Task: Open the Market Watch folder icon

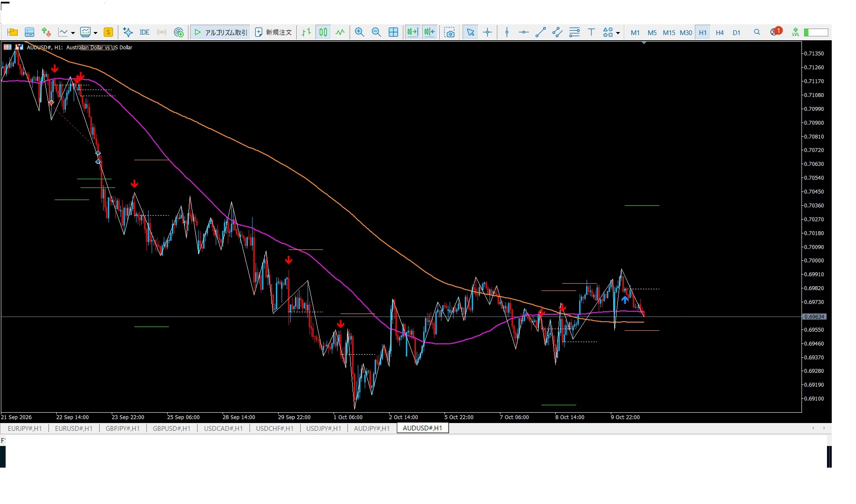Action: tap(13, 32)
